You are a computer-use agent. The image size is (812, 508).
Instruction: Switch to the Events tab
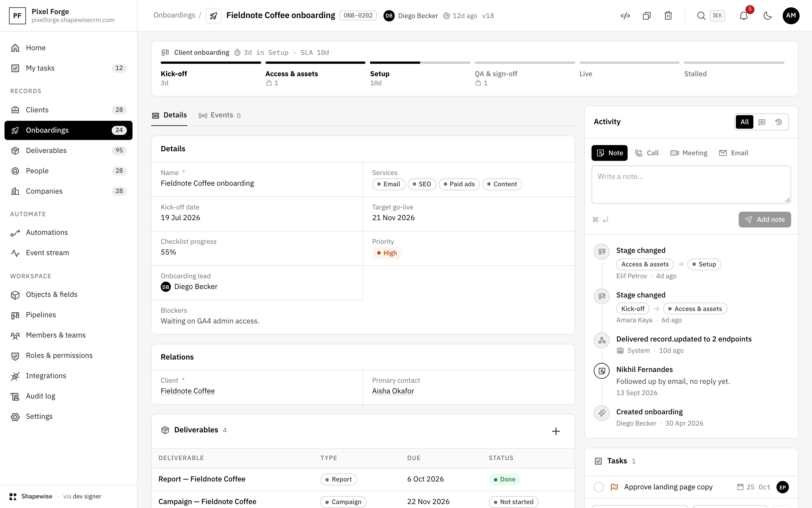pos(219,115)
